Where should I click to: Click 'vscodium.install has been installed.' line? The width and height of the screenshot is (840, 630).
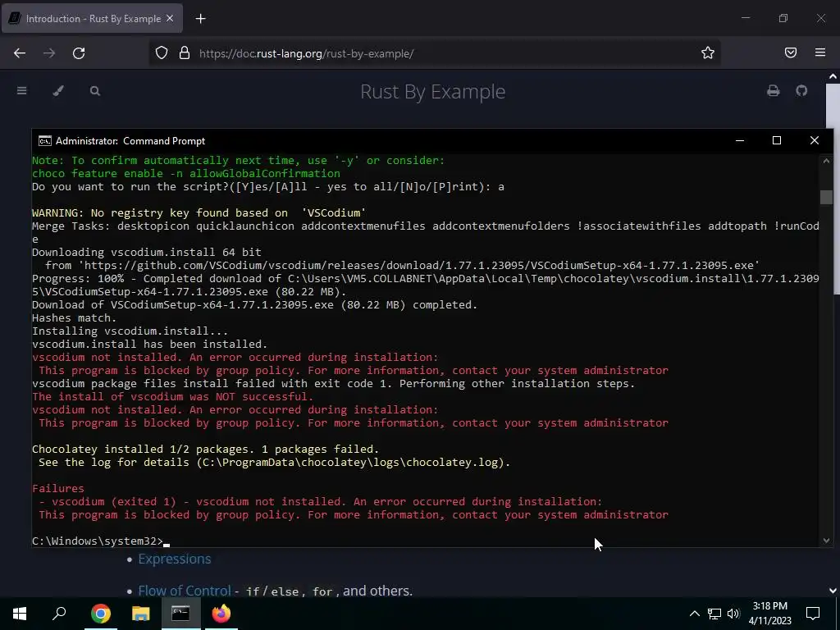point(149,345)
